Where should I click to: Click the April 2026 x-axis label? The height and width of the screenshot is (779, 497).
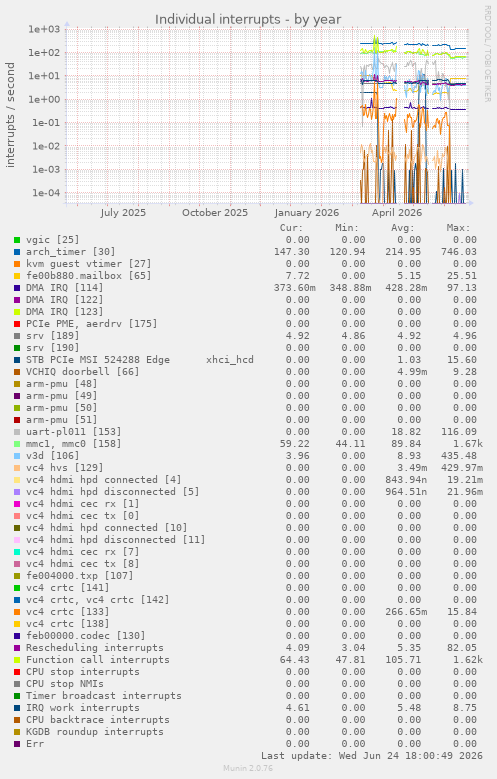[397, 213]
